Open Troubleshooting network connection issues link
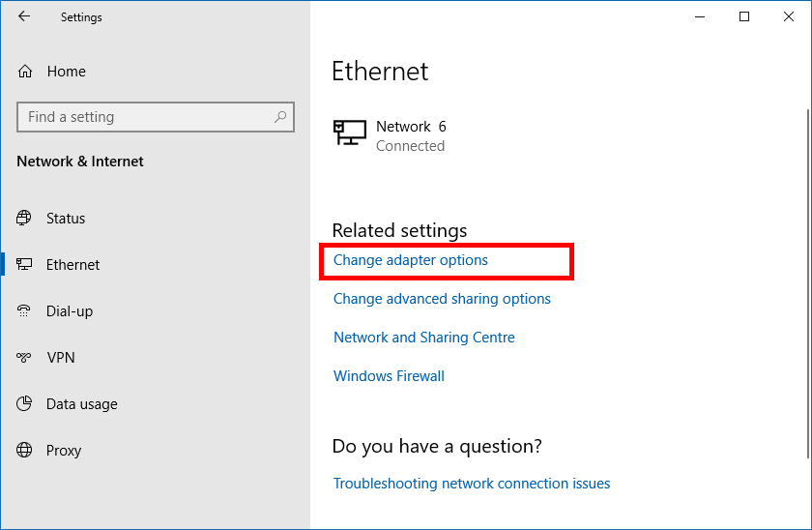Screen dimensions: 812x530 [x=472, y=484]
